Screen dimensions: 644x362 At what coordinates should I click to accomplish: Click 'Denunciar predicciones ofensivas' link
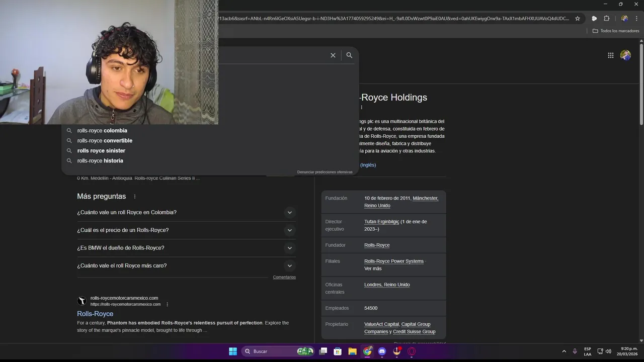[325, 172]
